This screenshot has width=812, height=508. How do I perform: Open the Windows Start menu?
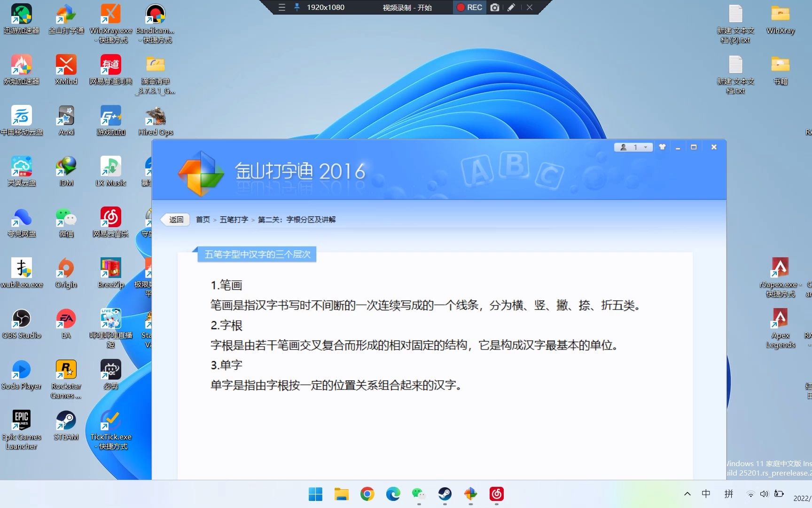point(315,494)
